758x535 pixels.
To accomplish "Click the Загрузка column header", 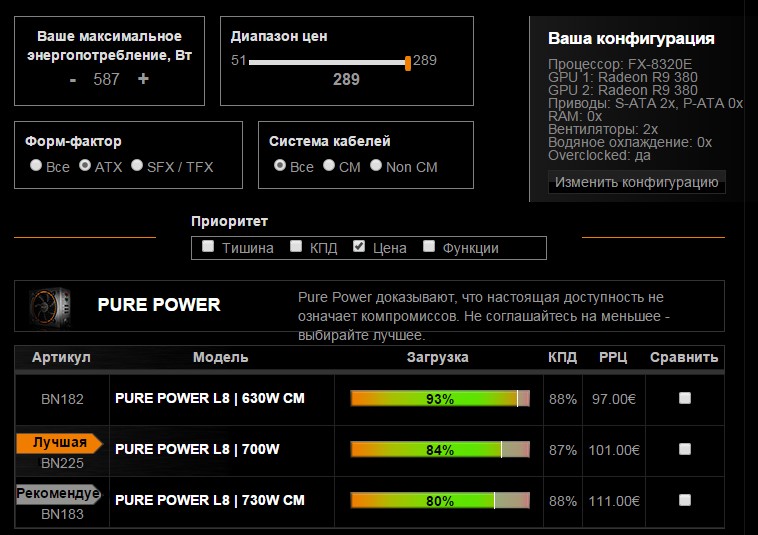I will (x=437, y=357).
